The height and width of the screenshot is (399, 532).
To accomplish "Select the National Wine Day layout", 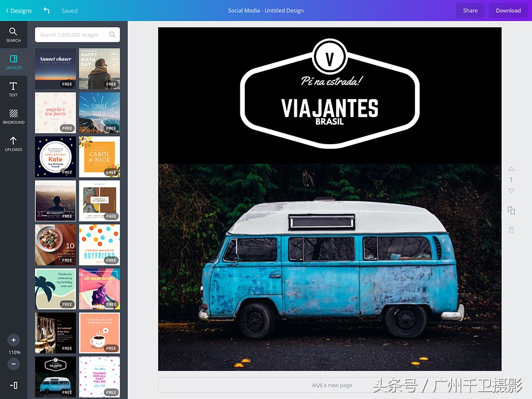I will 55,333.
